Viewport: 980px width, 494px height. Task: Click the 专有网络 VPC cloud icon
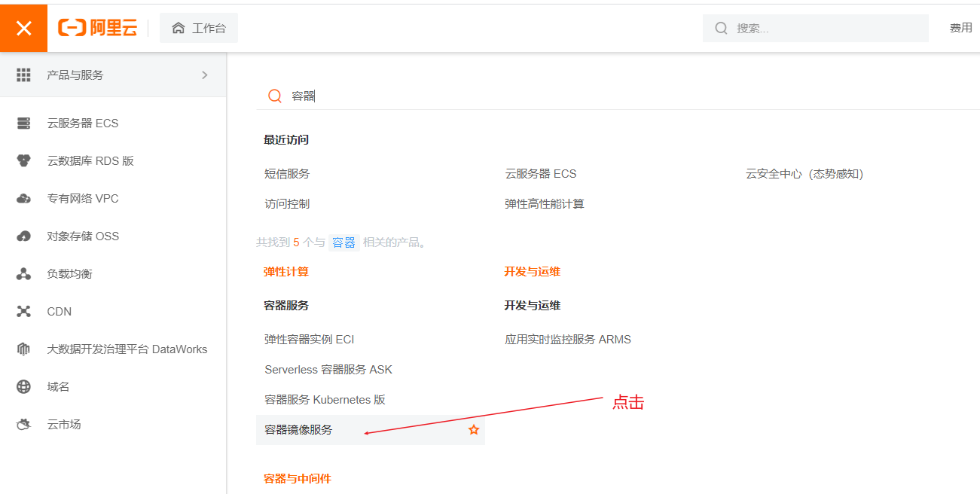point(23,198)
